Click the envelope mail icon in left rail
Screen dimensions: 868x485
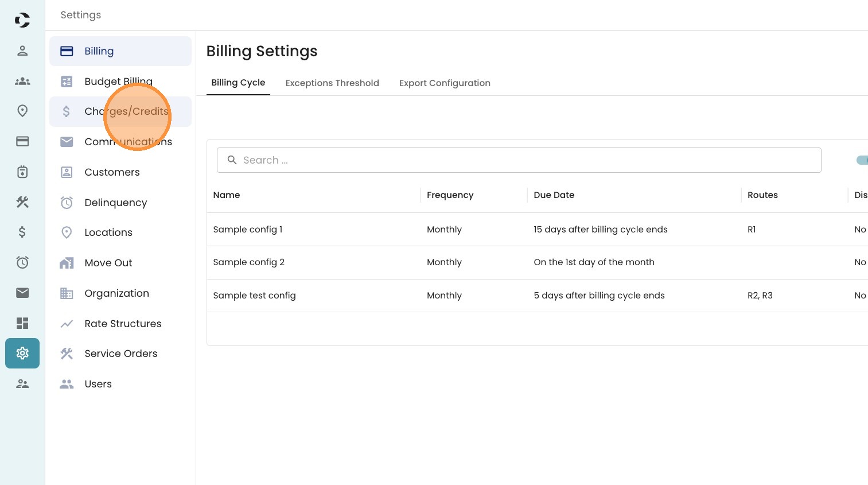[x=22, y=293]
